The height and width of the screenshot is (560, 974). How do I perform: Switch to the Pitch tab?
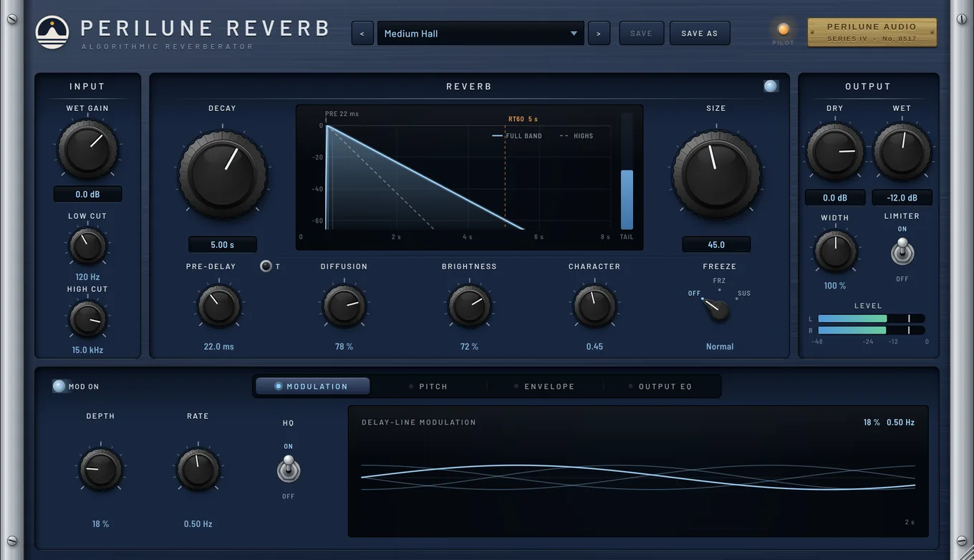[429, 386]
